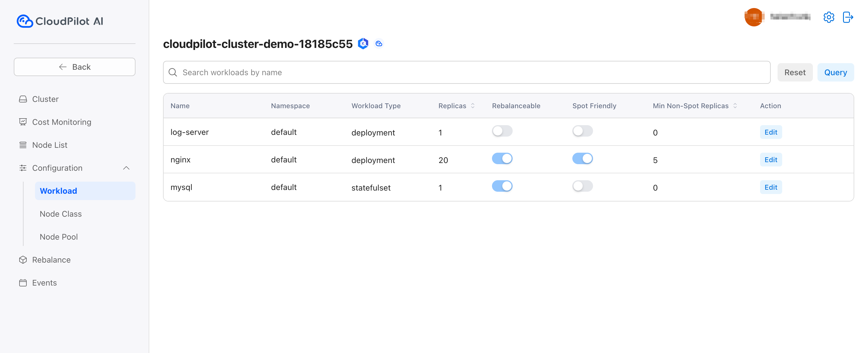Viewport: 868px width, 353px height.
Task: Disable Spot Friendly for nginx
Action: (x=583, y=158)
